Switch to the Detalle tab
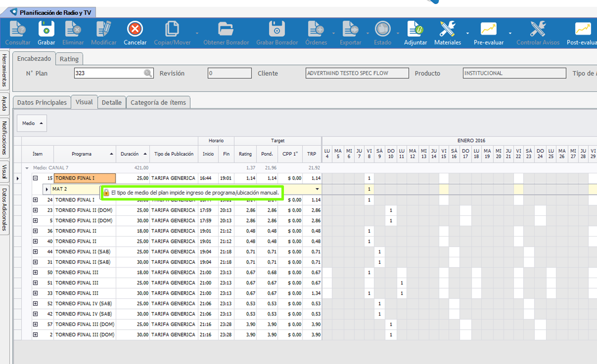The width and height of the screenshot is (597, 364). pyautogui.click(x=111, y=102)
